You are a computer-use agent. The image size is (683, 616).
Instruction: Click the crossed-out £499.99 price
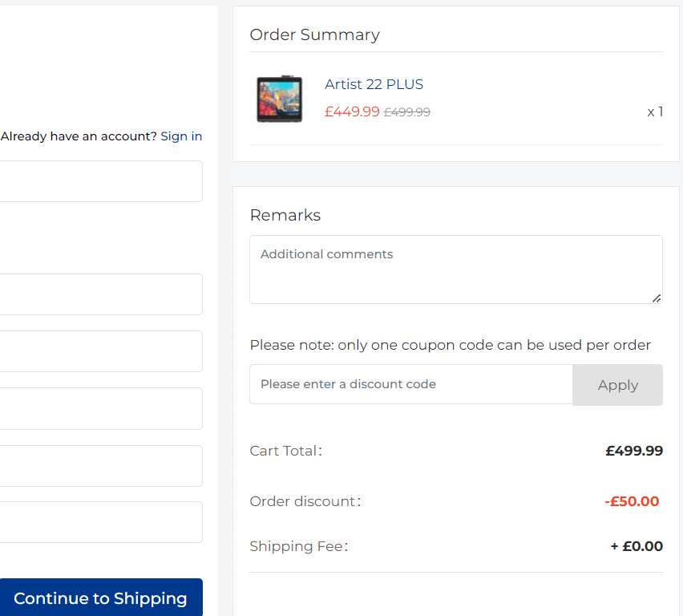click(406, 111)
